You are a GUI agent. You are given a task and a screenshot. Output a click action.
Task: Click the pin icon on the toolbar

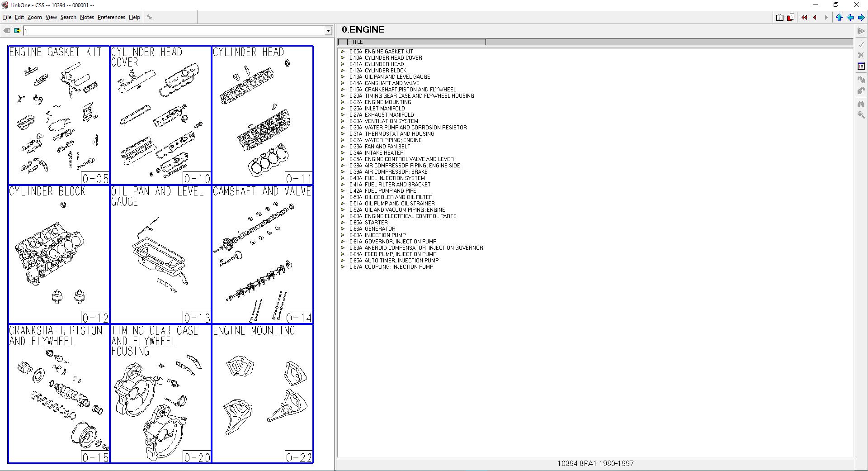click(149, 17)
